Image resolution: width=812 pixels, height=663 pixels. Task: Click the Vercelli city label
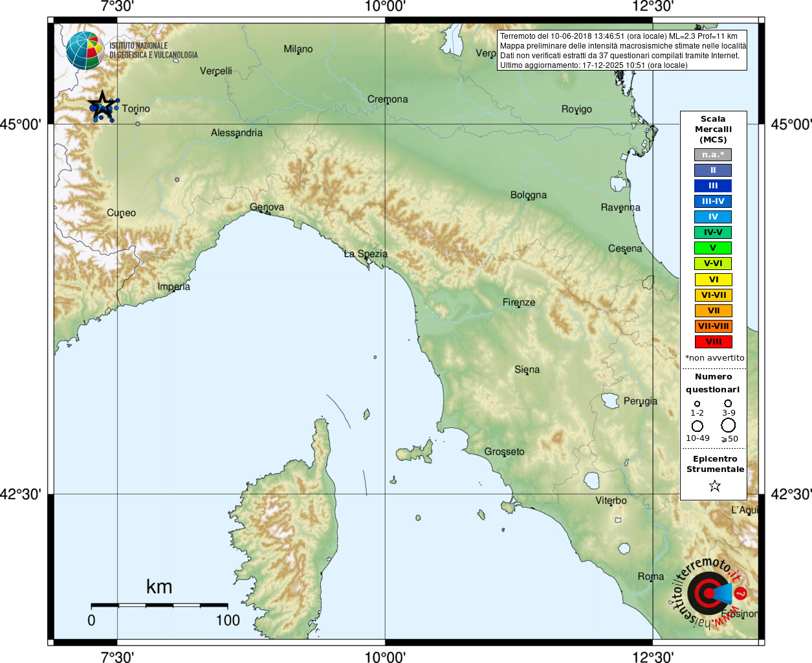[x=216, y=71]
